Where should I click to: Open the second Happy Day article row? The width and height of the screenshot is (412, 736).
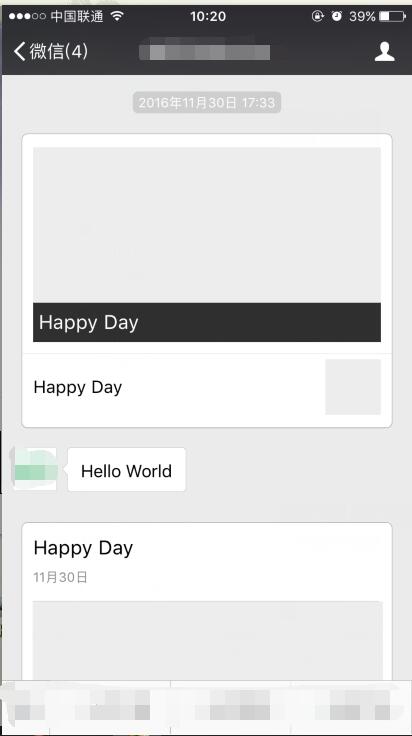click(207, 387)
